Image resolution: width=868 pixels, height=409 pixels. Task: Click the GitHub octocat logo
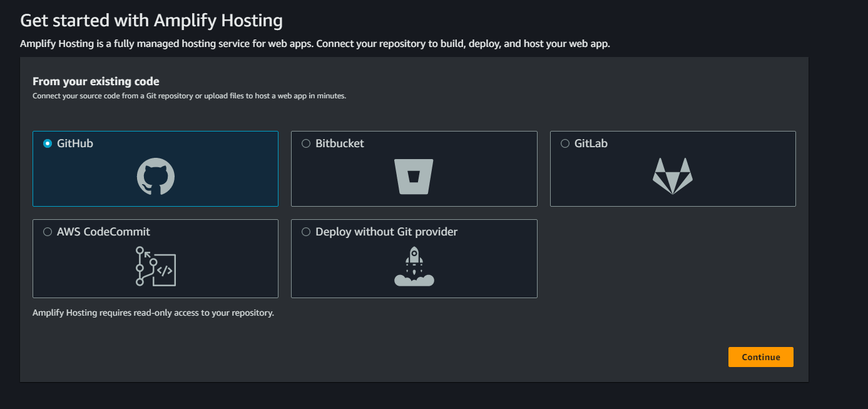pyautogui.click(x=156, y=176)
